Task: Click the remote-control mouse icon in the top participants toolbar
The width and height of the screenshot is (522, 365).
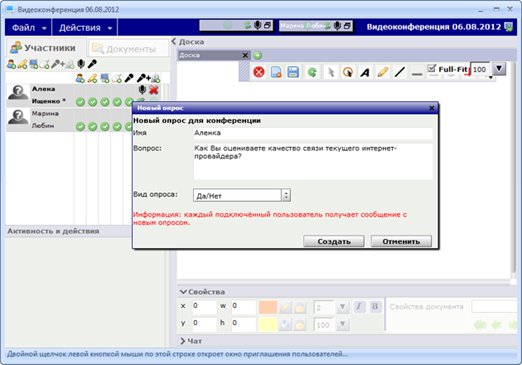Action: tap(44, 64)
